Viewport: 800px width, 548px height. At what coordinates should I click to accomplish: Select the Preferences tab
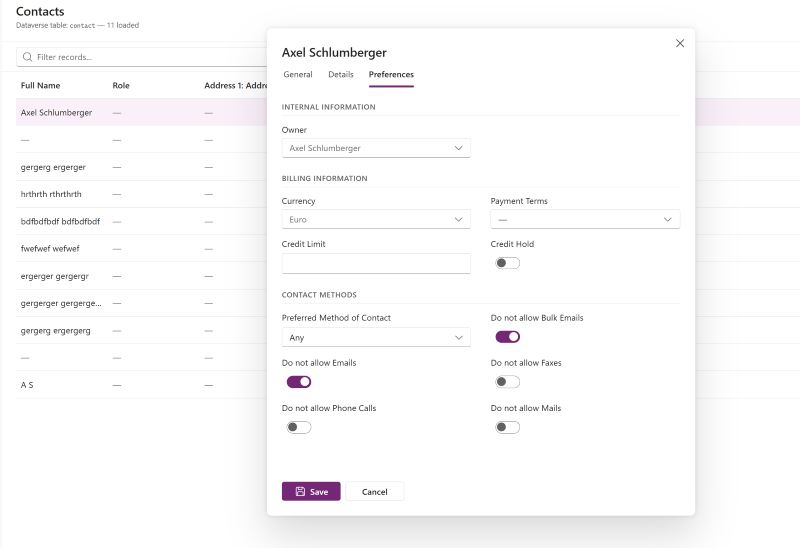(391, 74)
